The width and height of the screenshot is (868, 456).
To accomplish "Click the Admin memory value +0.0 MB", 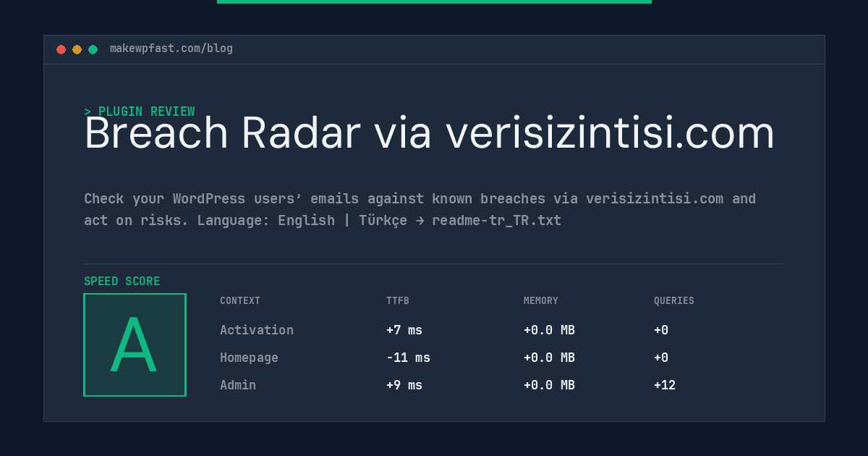I will [x=549, y=385].
